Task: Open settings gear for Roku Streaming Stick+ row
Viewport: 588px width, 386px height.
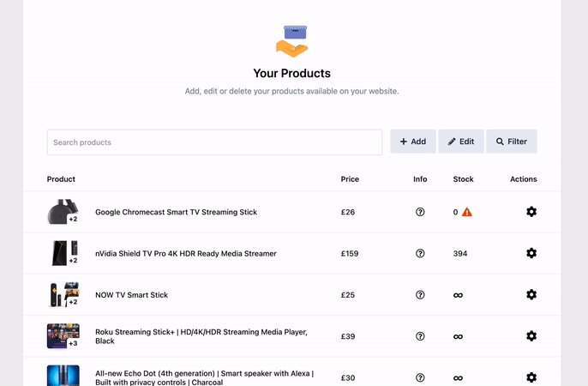Action: click(x=531, y=336)
